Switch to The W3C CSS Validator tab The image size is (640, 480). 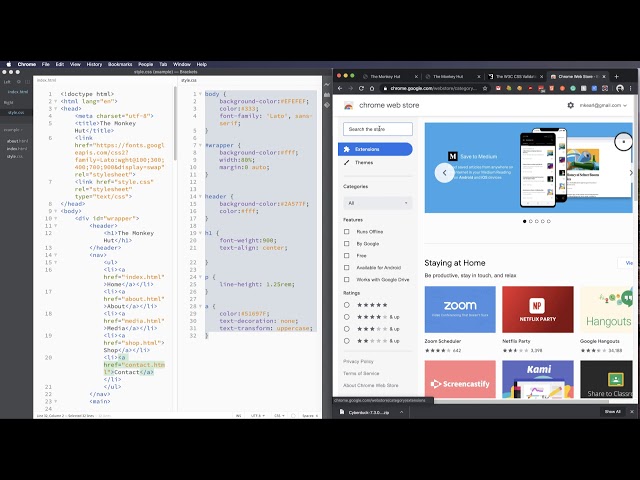[x=516, y=76]
